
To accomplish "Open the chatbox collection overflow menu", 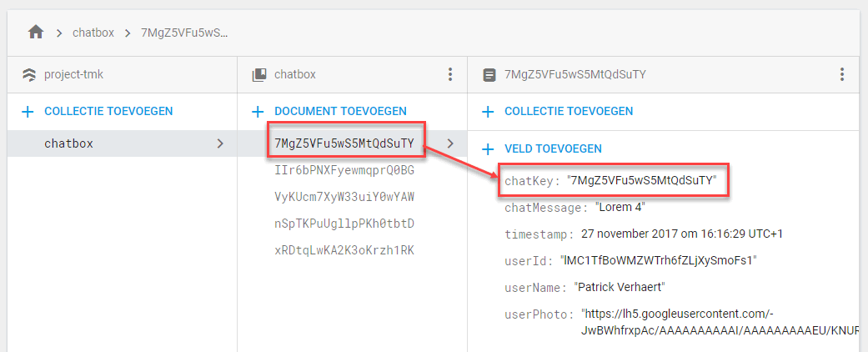I will pyautogui.click(x=450, y=75).
